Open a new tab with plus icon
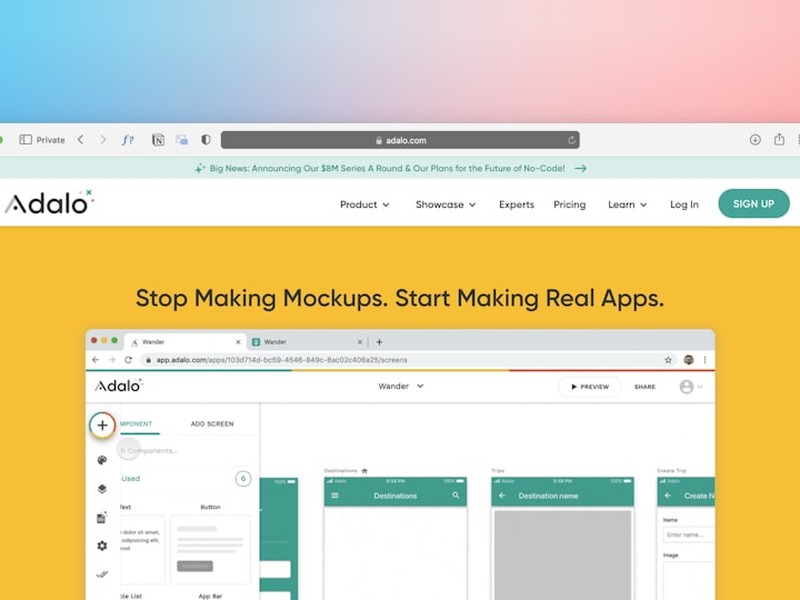Viewport: 800px width, 600px height. click(379, 342)
